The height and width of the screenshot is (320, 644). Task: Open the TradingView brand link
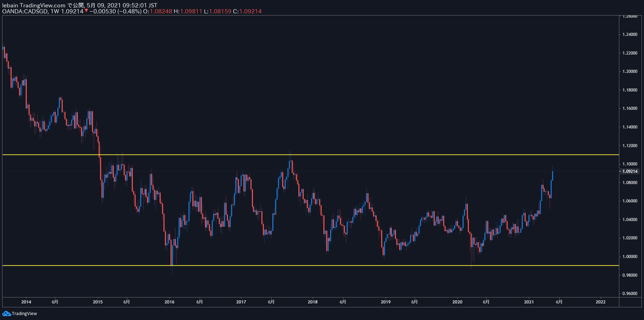pos(24,314)
